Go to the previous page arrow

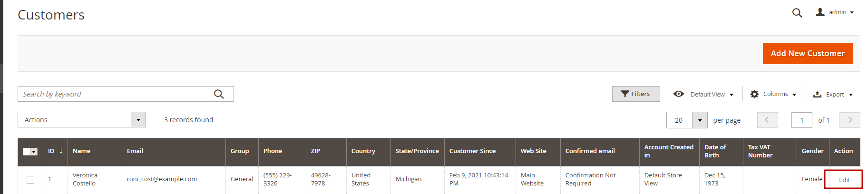pos(767,120)
